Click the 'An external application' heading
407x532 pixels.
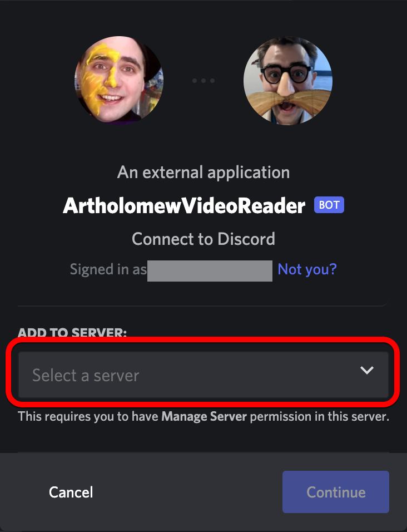click(x=203, y=173)
